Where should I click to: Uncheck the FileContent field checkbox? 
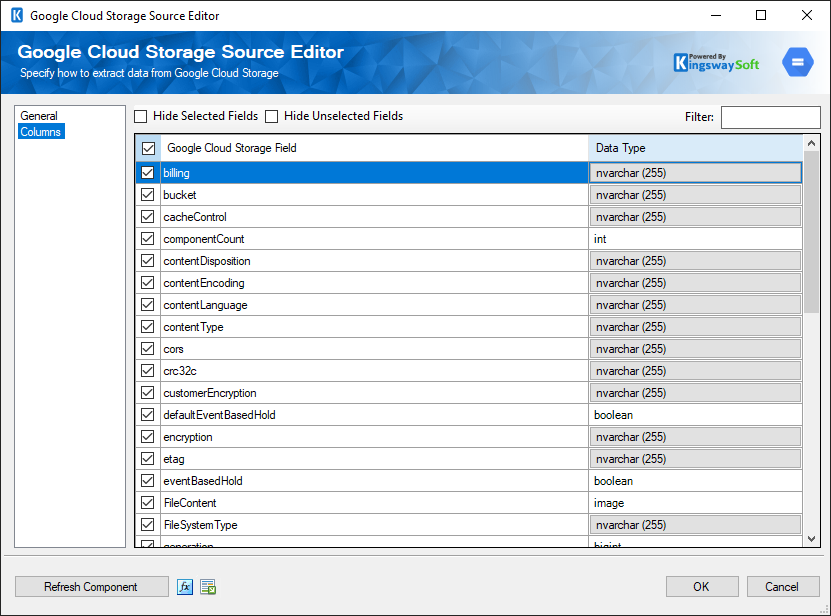pyautogui.click(x=147, y=502)
